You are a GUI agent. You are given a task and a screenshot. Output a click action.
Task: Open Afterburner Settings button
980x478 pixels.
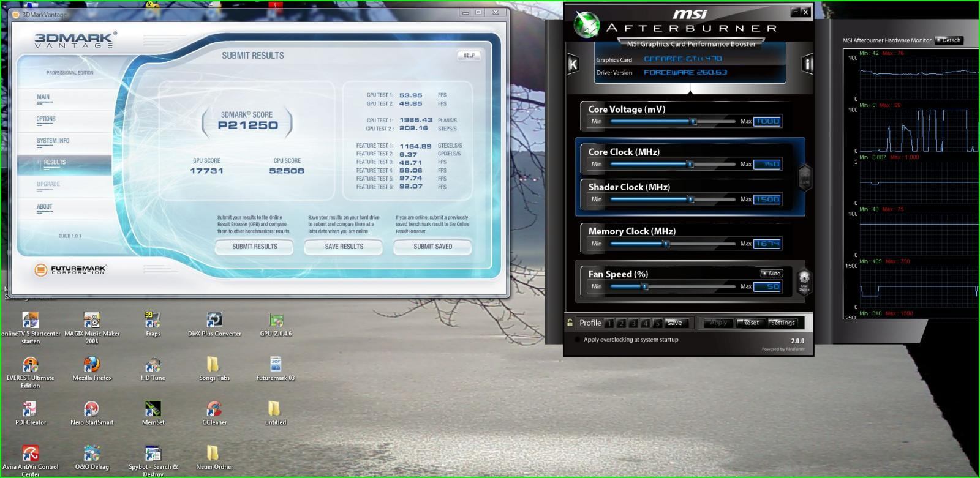(x=783, y=323)
